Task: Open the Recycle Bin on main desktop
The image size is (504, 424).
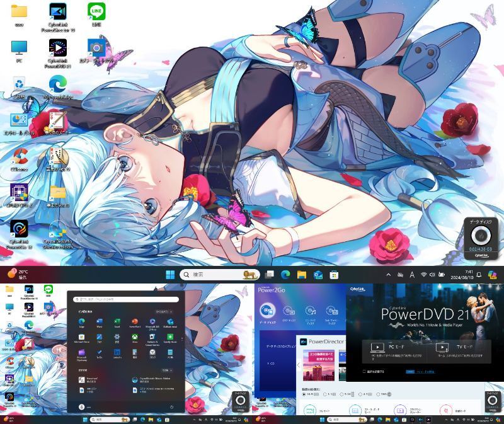Action: (x=20, y=88)
